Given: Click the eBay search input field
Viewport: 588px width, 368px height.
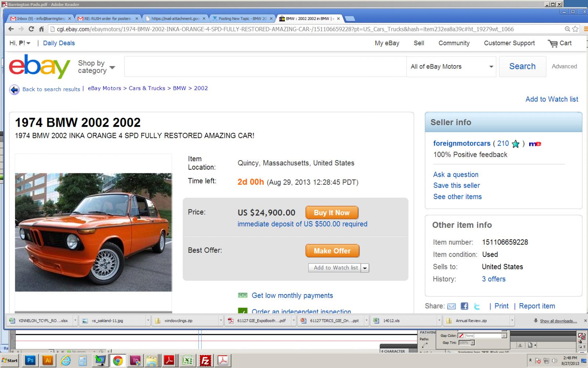Looking at the screenshot, I should coord(265,67).
